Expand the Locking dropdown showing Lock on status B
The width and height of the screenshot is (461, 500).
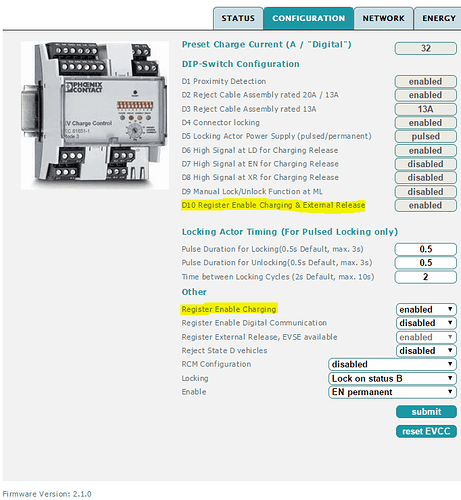click(x=392, y=378)
